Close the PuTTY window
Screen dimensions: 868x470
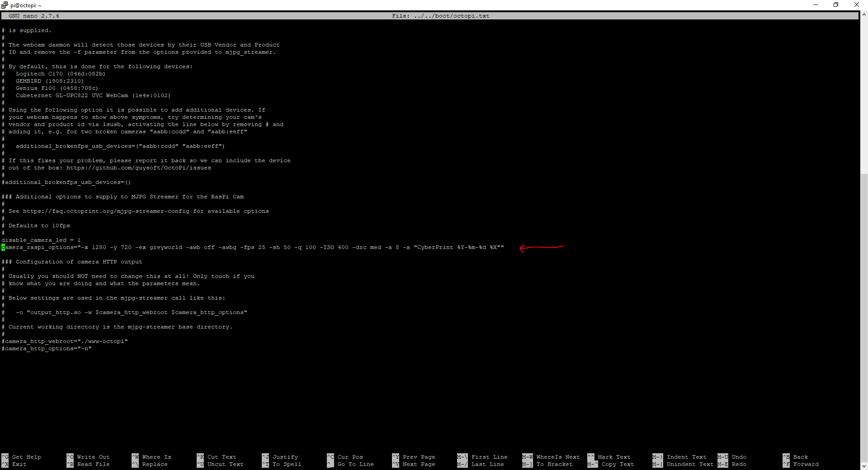pyautogui.click(x=857, y=5)
